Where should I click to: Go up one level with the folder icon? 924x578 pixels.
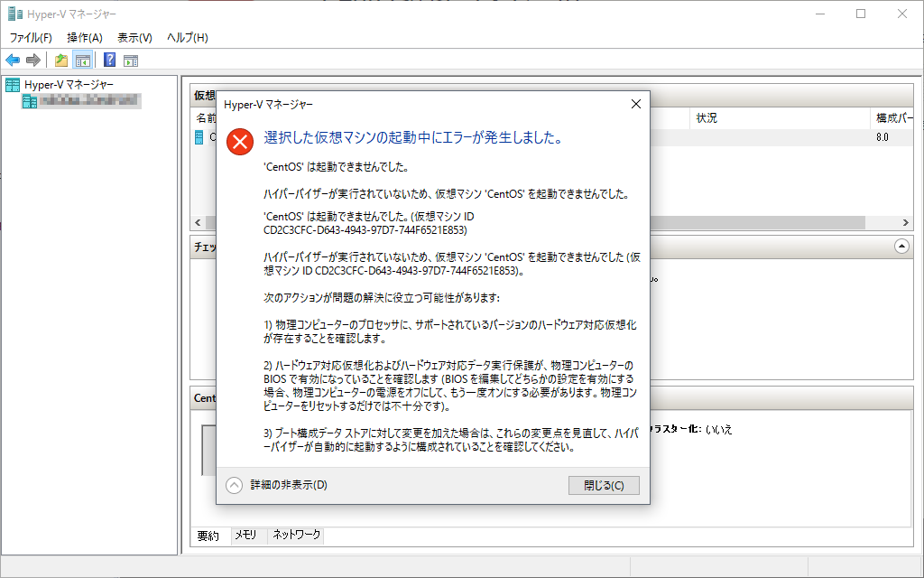(60, 61)
